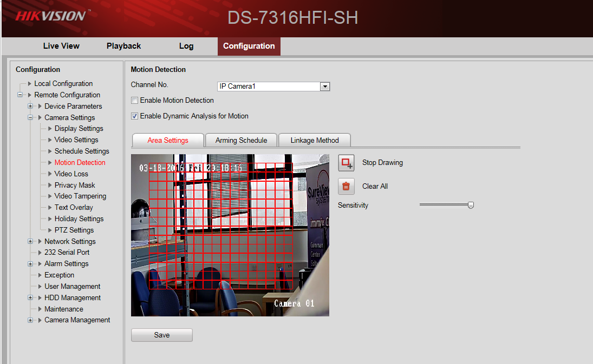Click the Clear All trash icon
The image size is (593, 364).
(346, 186)
